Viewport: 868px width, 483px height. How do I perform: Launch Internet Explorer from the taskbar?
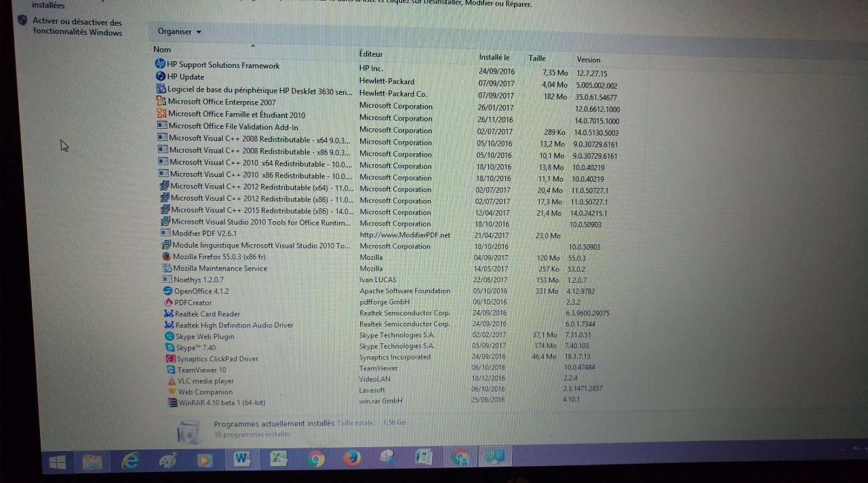tap(130, 461)
